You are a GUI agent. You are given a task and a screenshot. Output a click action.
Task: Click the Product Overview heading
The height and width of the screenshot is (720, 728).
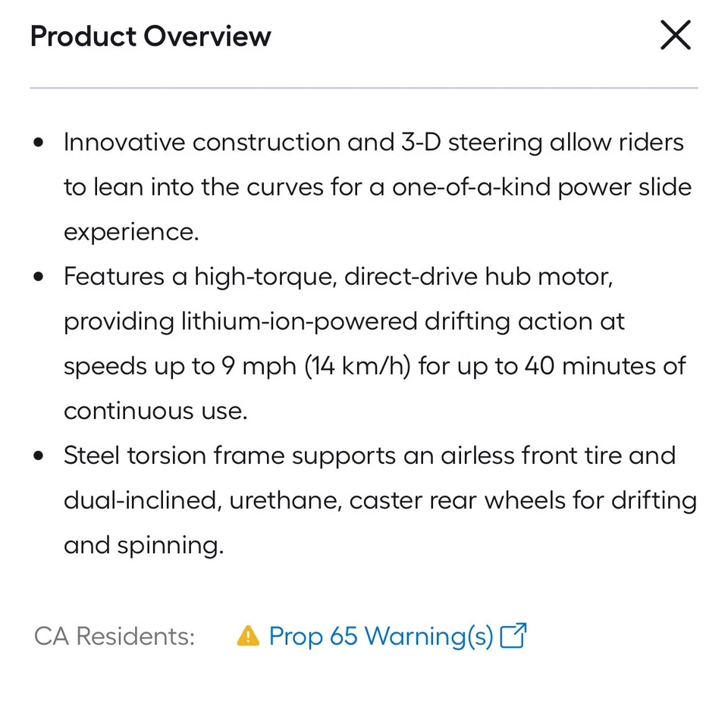pos(150,36)
